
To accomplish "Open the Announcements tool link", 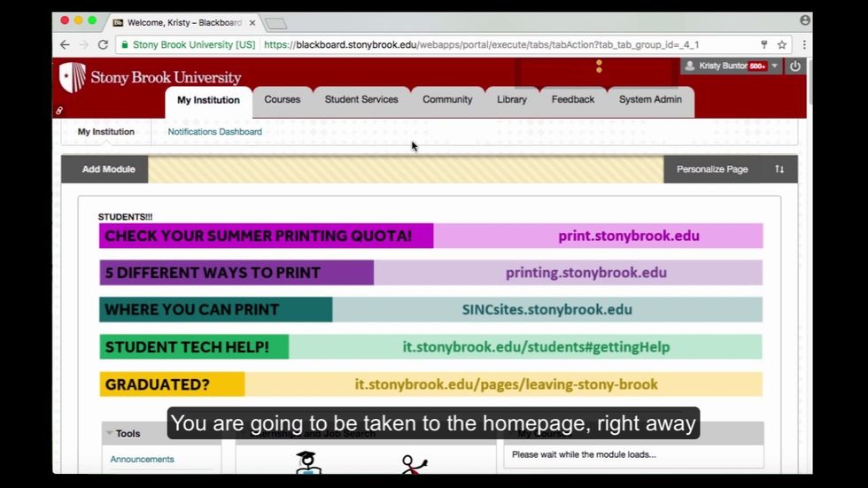I will pos(142,459).
